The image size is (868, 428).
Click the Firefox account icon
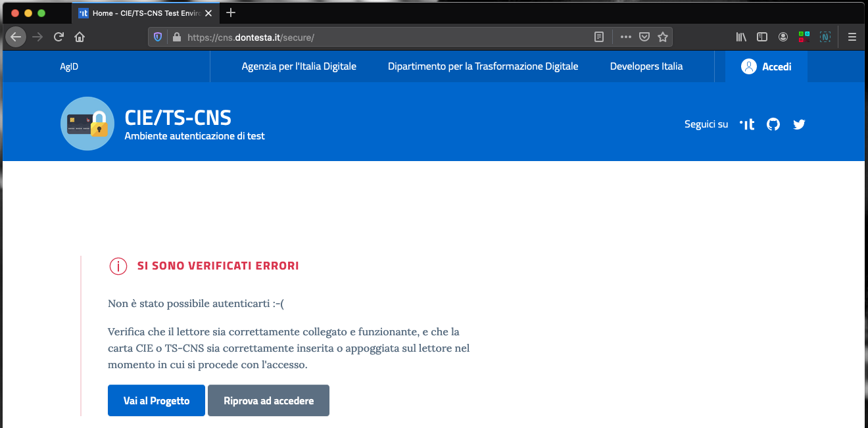pos(783,37)
